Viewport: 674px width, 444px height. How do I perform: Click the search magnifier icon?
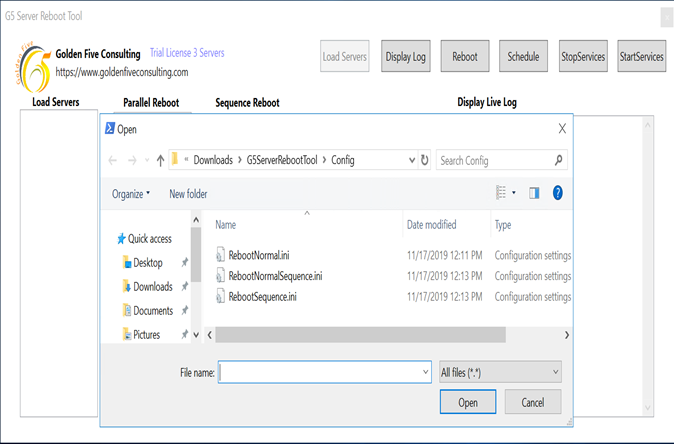[x=558, y=160]
